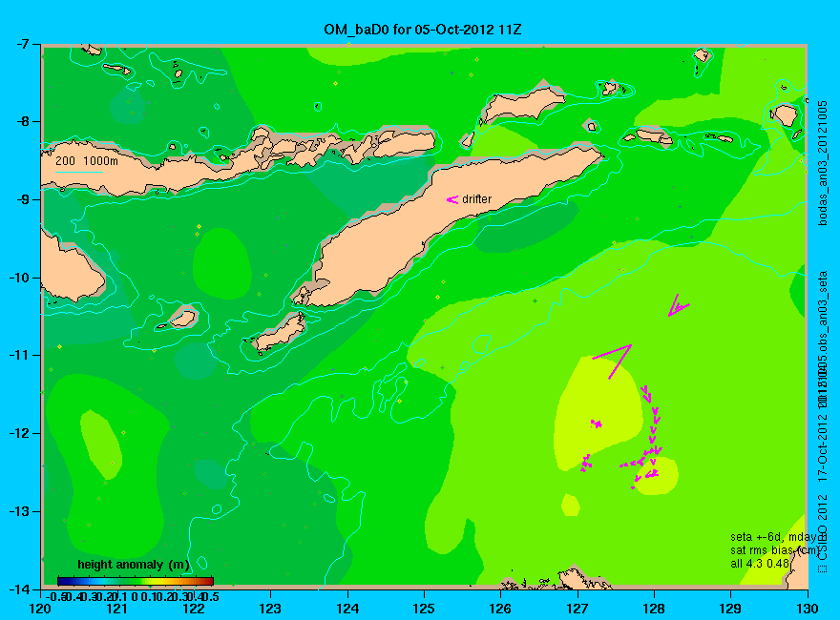The image size is (840, 620).
Task: Click longitude tick label 129
Action: tap(731, 609)
